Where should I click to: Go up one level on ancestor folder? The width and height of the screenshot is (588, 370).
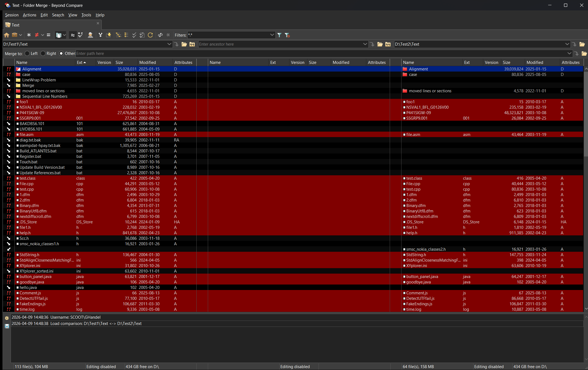coord(388,44)
